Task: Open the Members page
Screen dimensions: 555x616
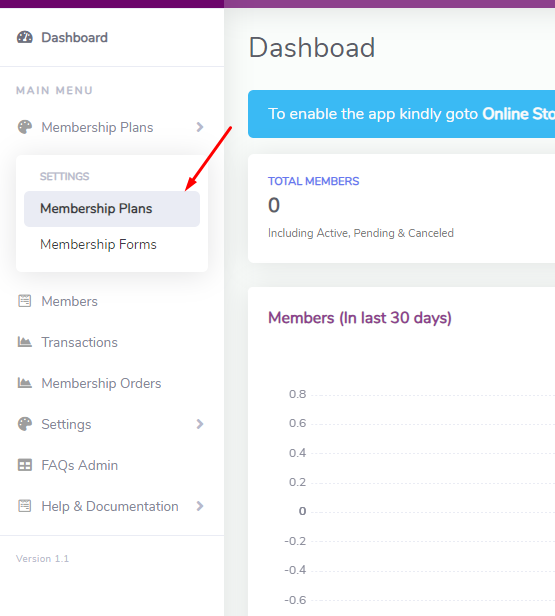Action: point(70,301)
